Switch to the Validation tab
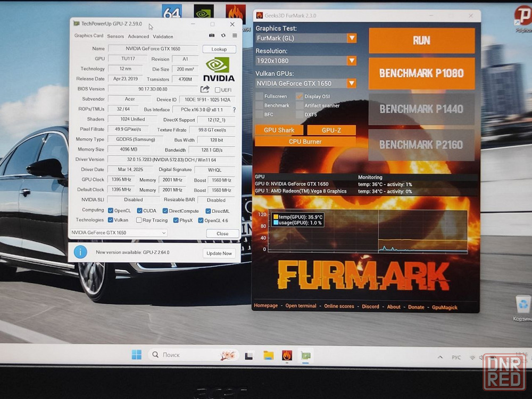 (163, 36)
